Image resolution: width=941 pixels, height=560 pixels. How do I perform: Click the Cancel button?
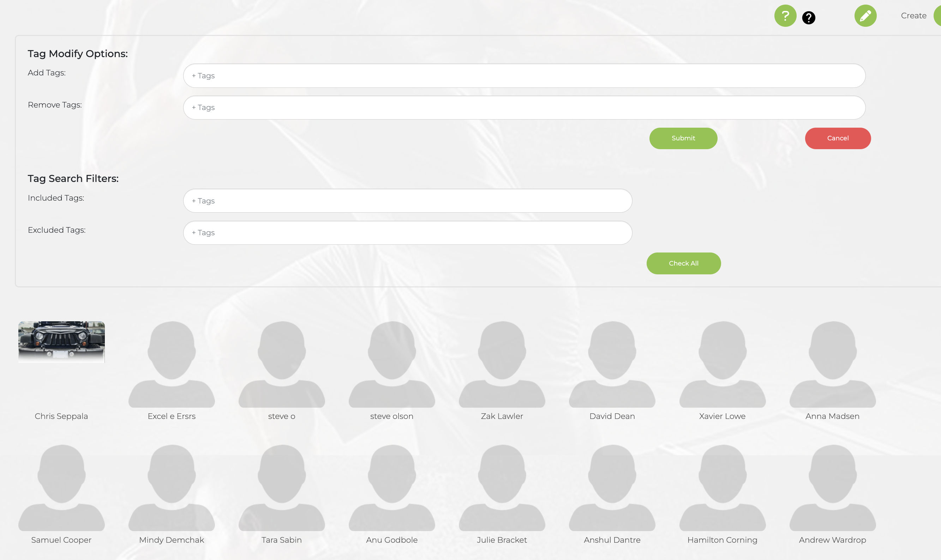(838, 138)
